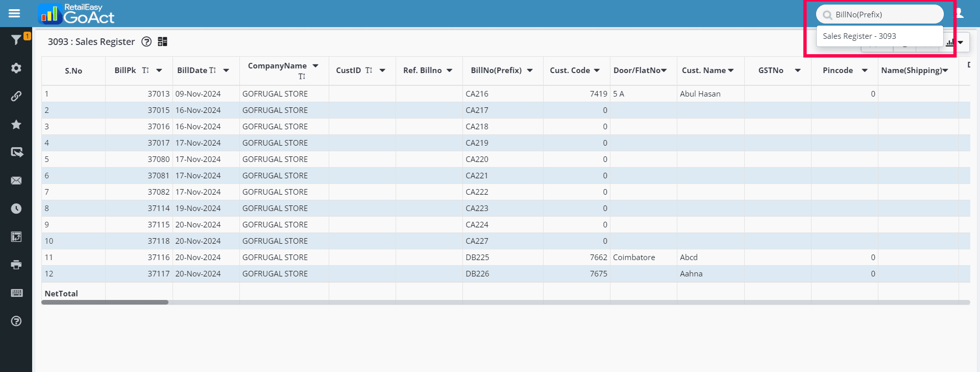This screenshot has width=980, height=372.
Task: Click the envelope email icon
Action: pos(16,180)
